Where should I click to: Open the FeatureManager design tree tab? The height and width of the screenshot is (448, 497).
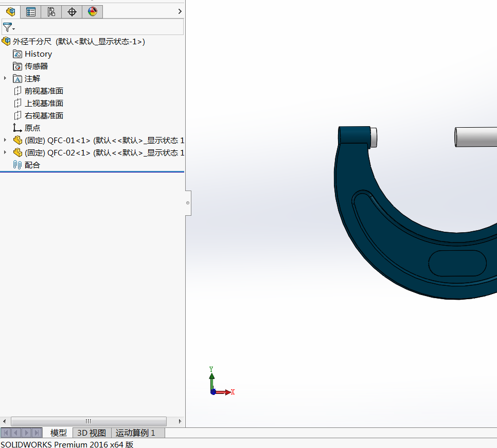click(10, 12)
